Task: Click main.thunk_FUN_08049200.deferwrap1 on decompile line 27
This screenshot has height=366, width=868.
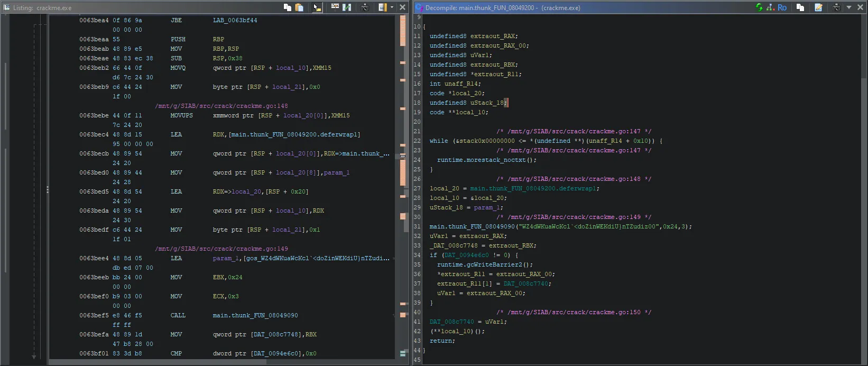Action: (x=533, y=188)
